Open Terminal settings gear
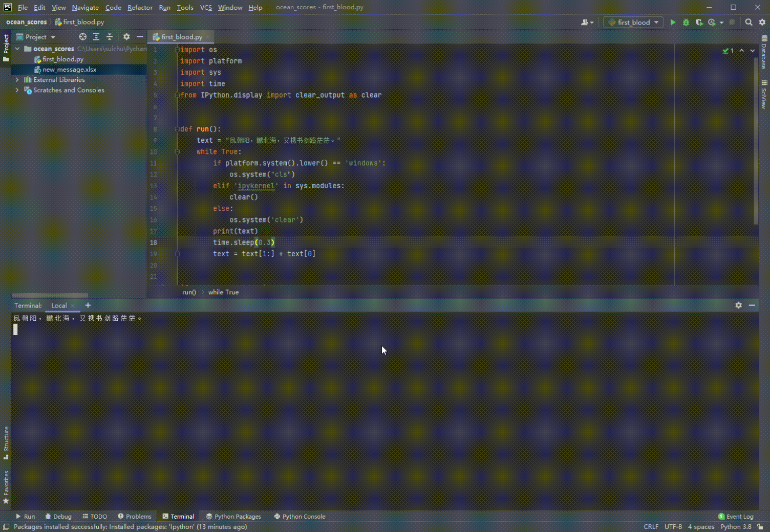 pos(738,305)
